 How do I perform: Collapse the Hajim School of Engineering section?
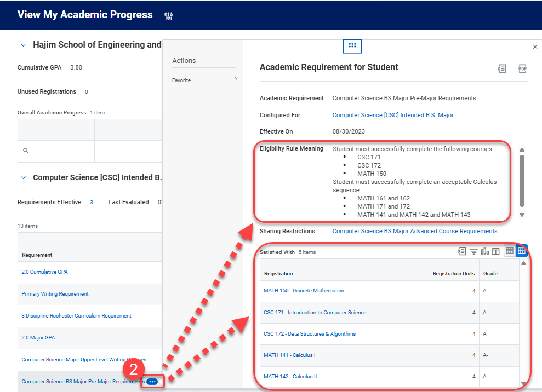(23, 45)
